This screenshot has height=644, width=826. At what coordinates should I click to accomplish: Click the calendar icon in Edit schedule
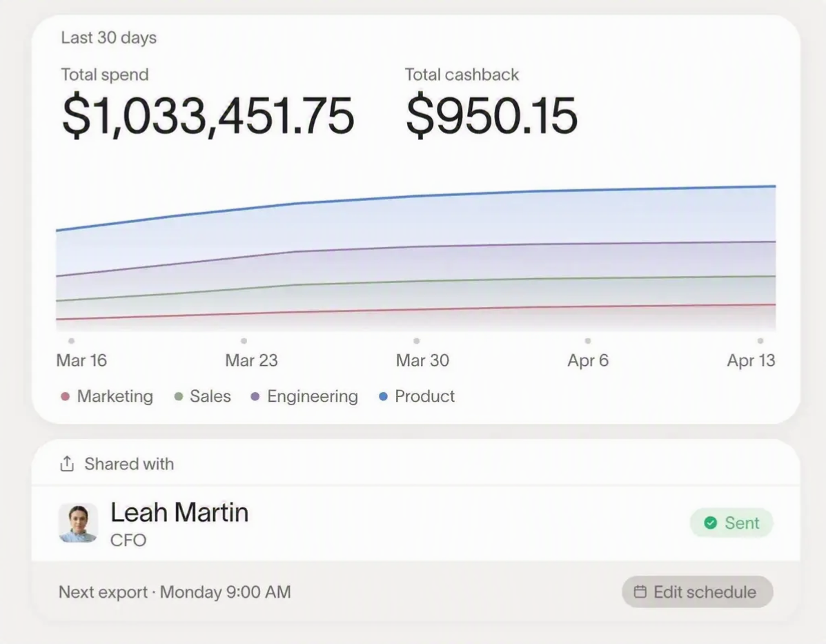pos(640,592)
